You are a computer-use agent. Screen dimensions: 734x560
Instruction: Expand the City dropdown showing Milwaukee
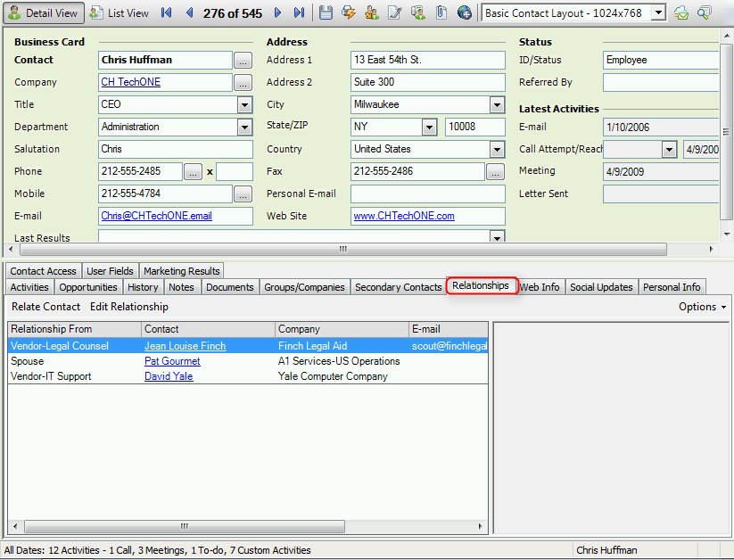[x=497, y=104]
